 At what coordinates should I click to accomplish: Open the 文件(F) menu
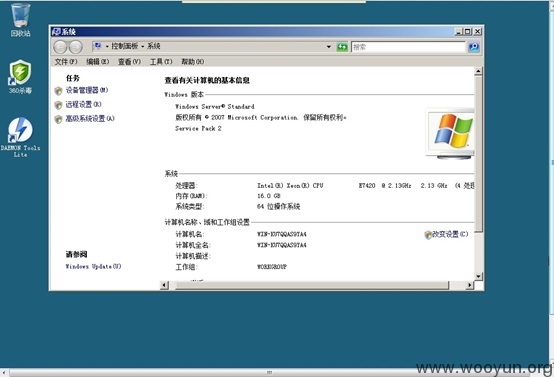66,61
